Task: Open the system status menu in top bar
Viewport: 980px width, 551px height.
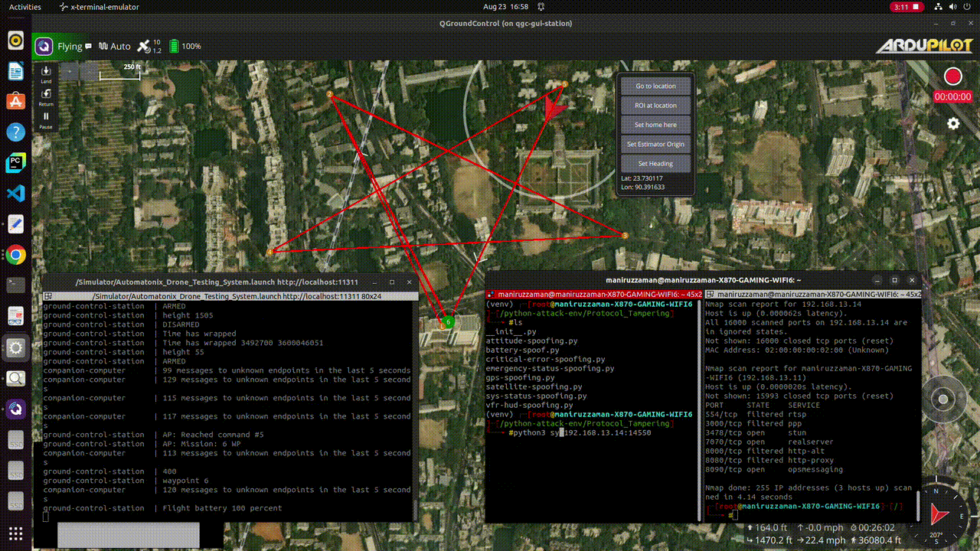Action: click(x=951, y=6)
